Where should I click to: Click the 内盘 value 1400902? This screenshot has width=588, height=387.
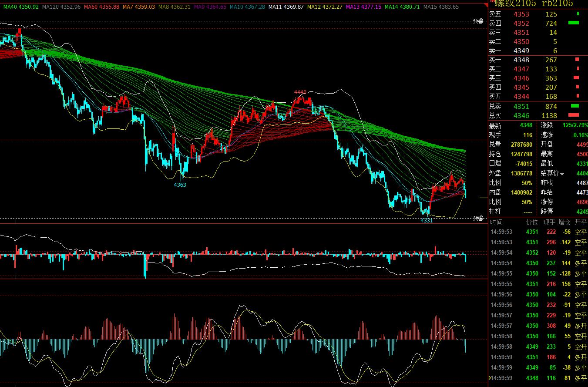coord(522,192)
